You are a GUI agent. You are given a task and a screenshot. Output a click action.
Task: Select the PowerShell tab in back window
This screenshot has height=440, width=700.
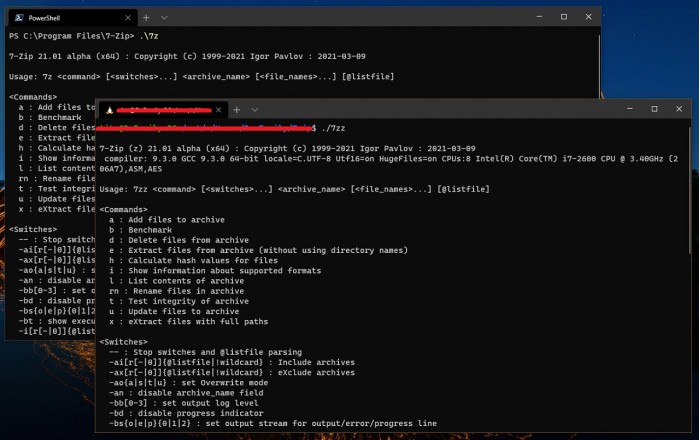click(x=73, y=18)
